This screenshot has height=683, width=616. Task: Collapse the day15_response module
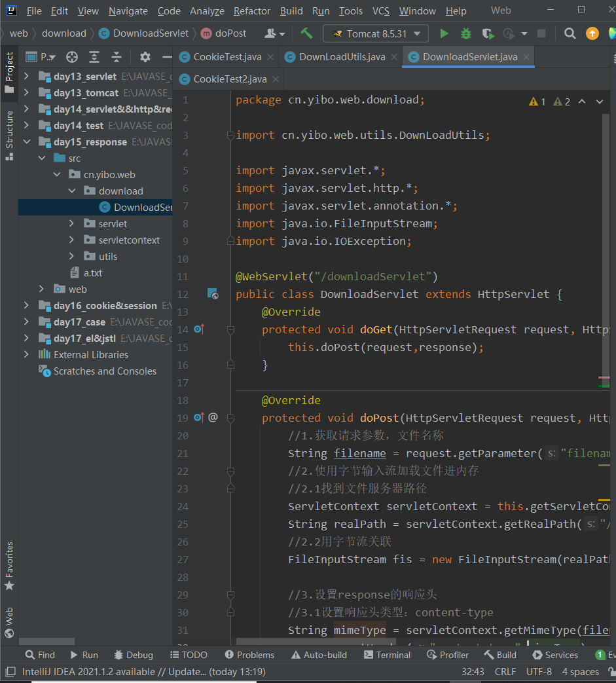point(27,141)
